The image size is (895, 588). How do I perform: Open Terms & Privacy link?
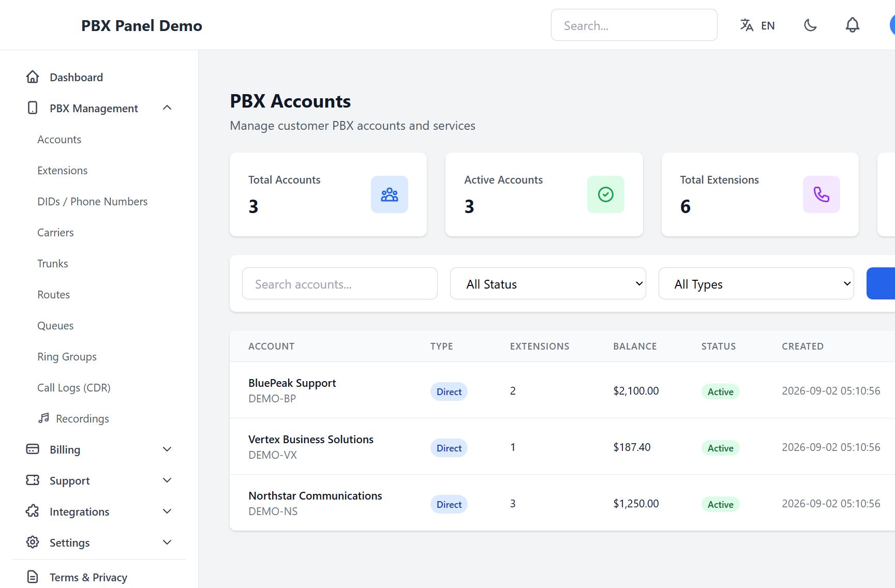[x=88, y=577]
